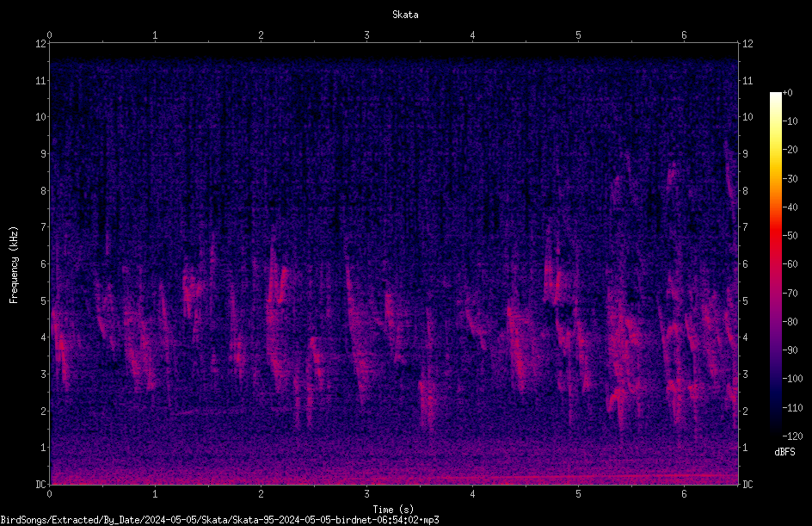This screenshot has width=812, height=526.
Task: Click the 6-second mark on the top time axis
Action: point(684,35)
